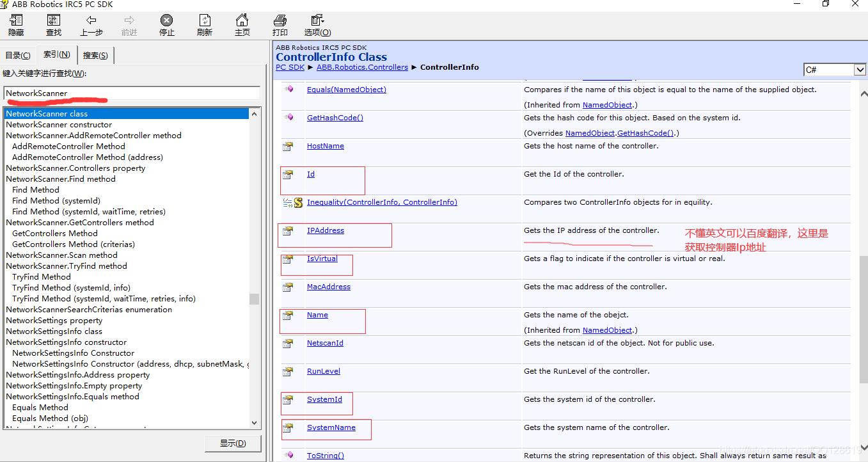The image size is (868, 462).
Task: Select 'NetworkSettings property' index entry
Action: tap(54, 321)
